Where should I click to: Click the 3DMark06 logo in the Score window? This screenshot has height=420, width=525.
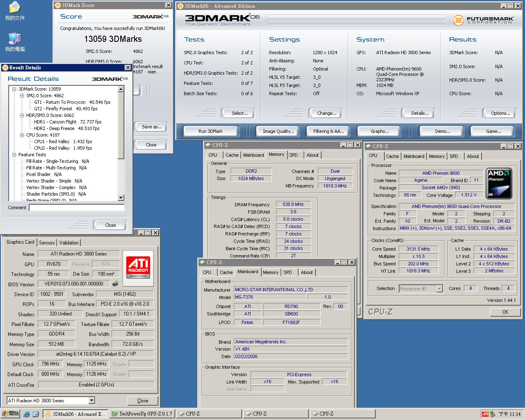click(x=150, y=16)
